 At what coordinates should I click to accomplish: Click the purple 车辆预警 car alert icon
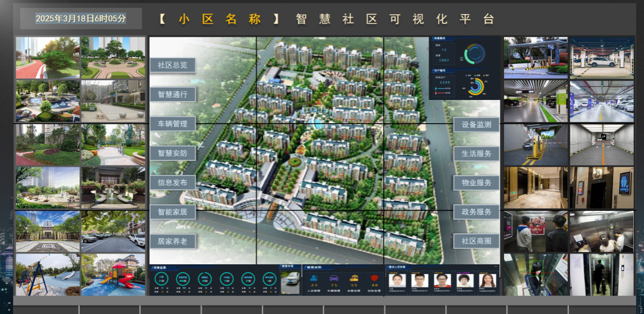coord(334,278)
